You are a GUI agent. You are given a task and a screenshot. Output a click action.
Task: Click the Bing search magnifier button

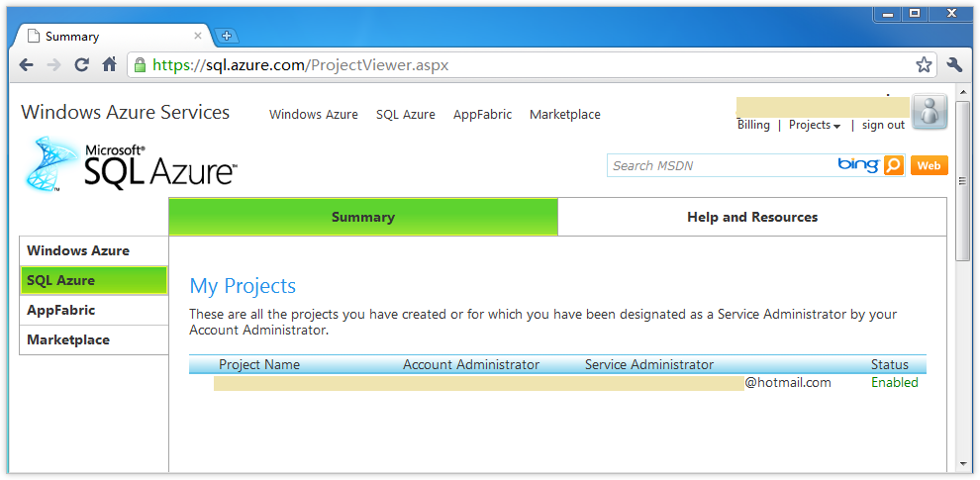[895, 165]
